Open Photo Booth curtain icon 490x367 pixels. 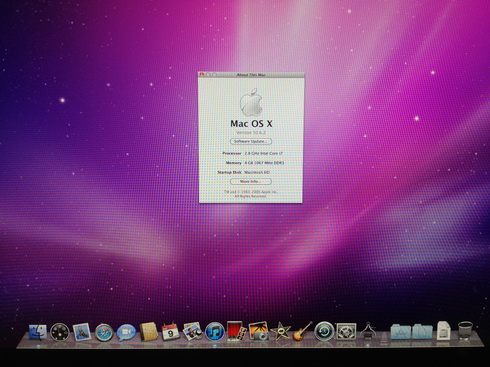(x=236, y=331)
